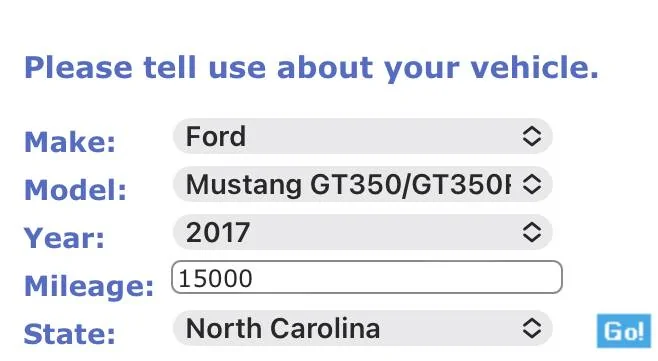This screenshot has height=361, width=658.
Task: Click the "Mileage:" field label
Action: [x=89, y=286]
